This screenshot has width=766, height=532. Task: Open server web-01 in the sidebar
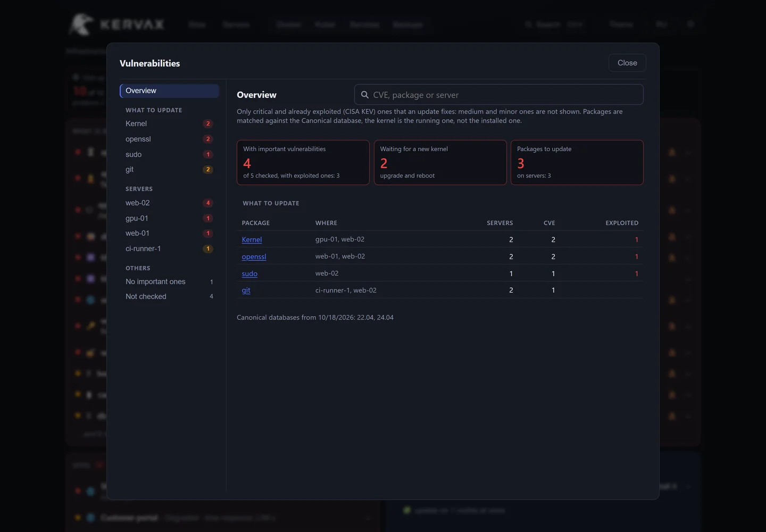(x=170, y=233)
